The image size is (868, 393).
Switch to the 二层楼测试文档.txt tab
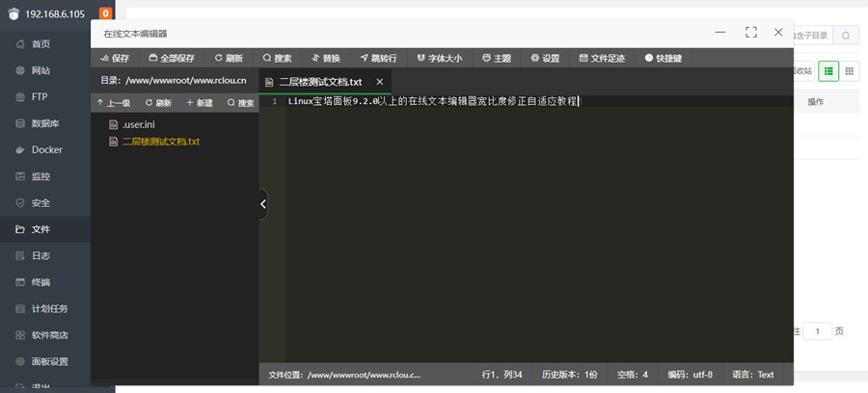pyautogui.click(x=320, y=82)
